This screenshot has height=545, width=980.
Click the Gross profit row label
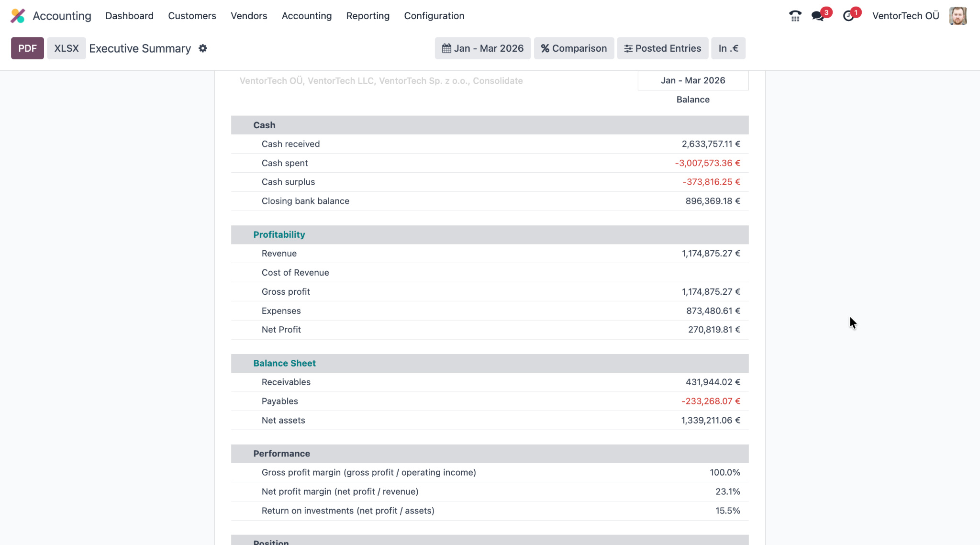(x=286, y=292)
